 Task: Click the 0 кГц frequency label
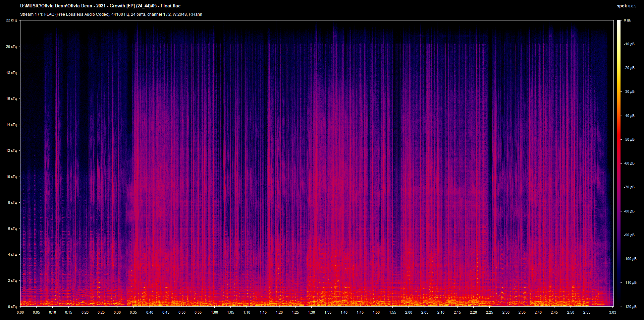pyautogui.click(x=12, y=307)
